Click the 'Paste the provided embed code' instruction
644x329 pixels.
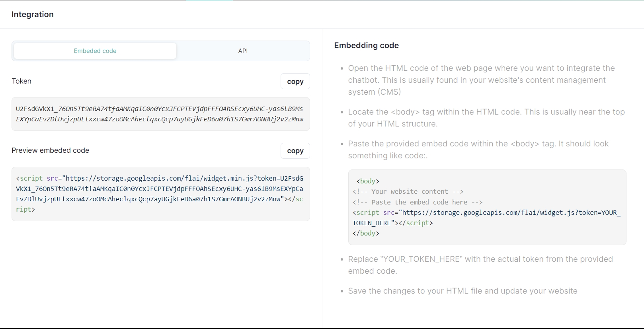click(478, 150)
